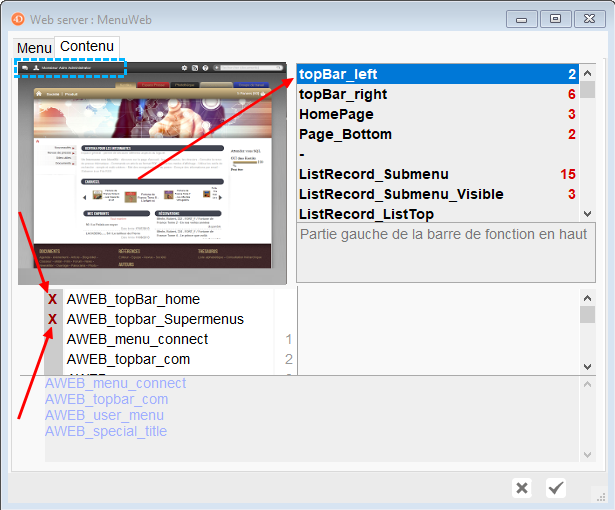Switch to the Menu tab
This screenshot has height=510, width=615.
pyautogui.click(x=34, y=48)
